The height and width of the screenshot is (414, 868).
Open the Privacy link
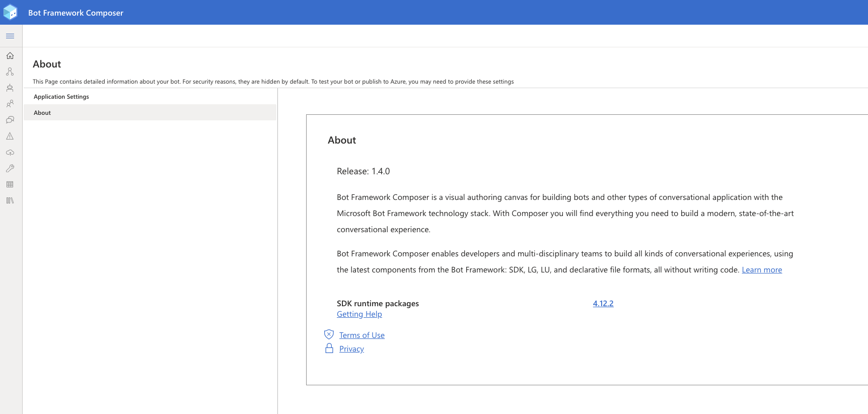[351, 349]
